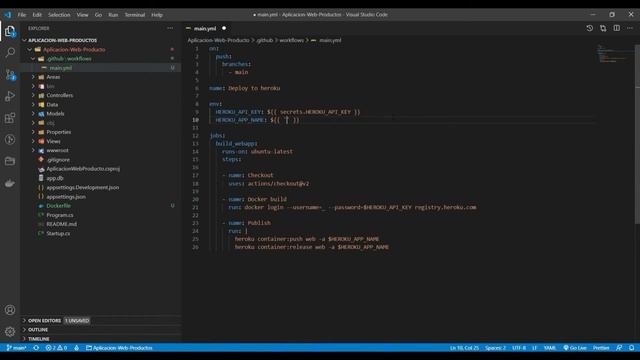Open the File menu
Screen dimensions: 640x360
pos(22,15)
